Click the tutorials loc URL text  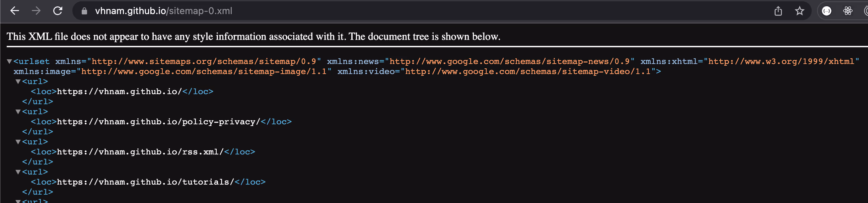point(146,182)
